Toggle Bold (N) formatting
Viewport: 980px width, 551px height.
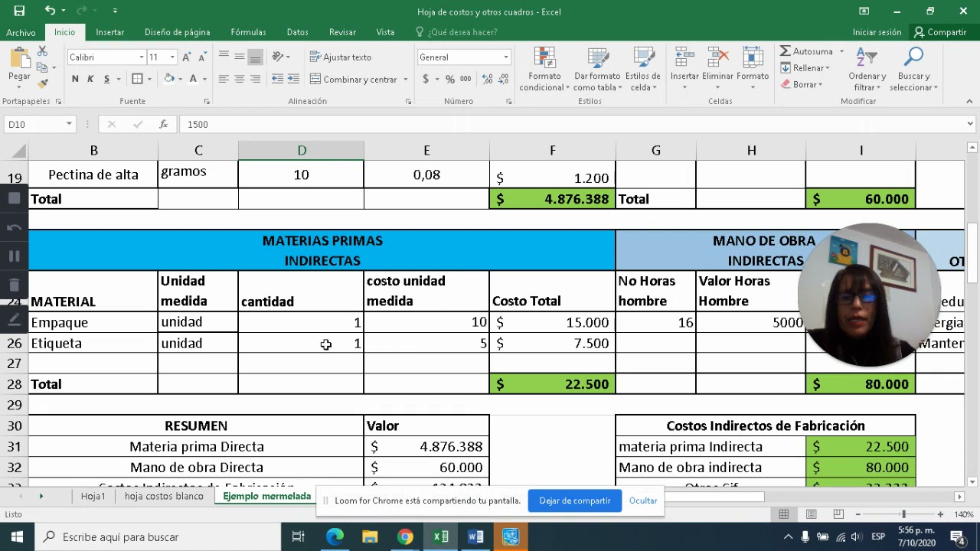[x=75, y=79]
